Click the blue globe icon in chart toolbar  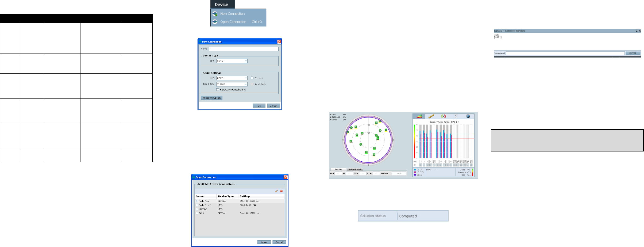coord(468,116)
